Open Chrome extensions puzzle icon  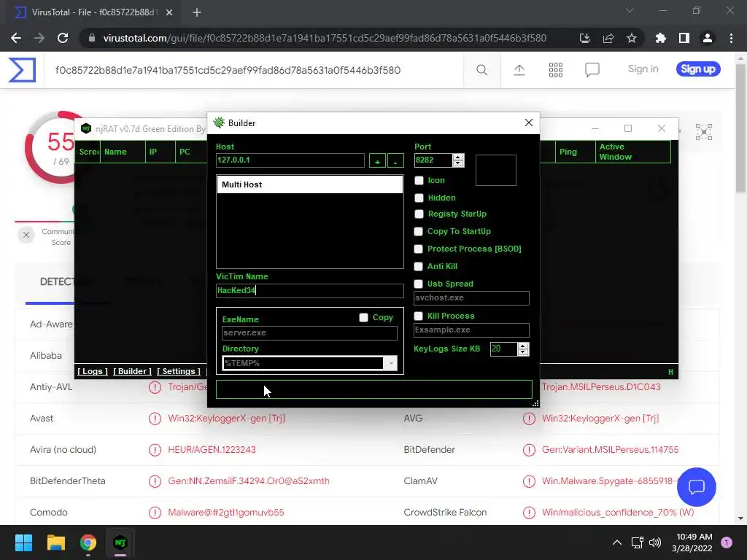661,38
